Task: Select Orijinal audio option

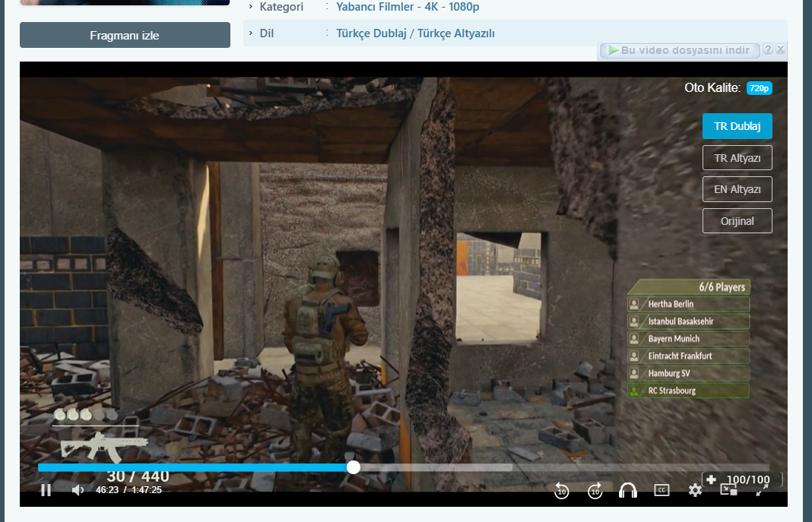Action: tap(737, 221)
